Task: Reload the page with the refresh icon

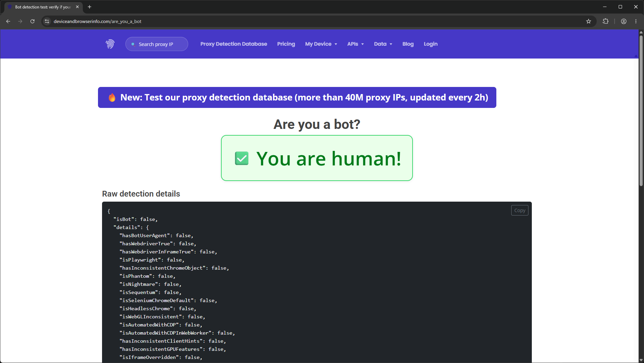Action: click(x=32, y=21)
